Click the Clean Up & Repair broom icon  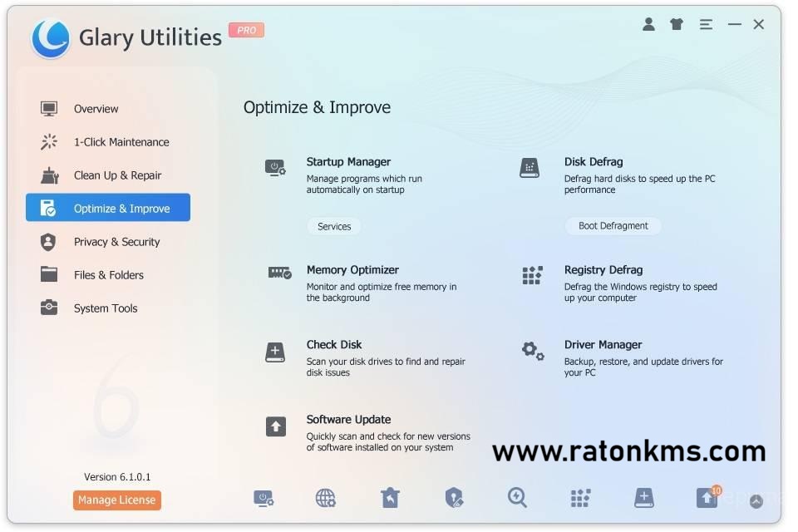tap(49, 175)
